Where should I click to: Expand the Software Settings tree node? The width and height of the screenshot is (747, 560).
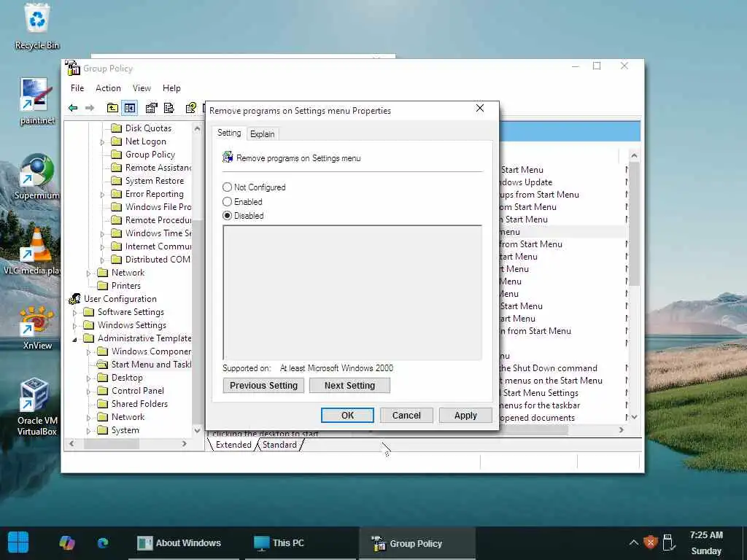[74, 312]
